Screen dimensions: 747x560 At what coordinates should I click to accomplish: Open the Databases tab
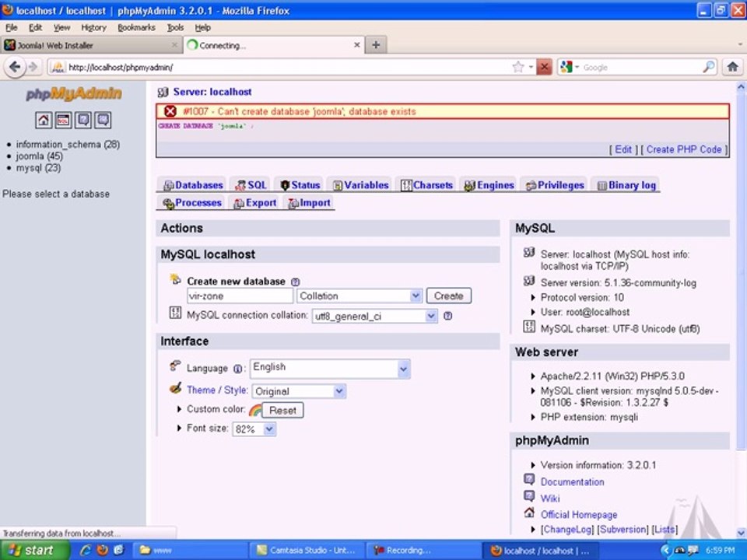[x=193, y=185]
